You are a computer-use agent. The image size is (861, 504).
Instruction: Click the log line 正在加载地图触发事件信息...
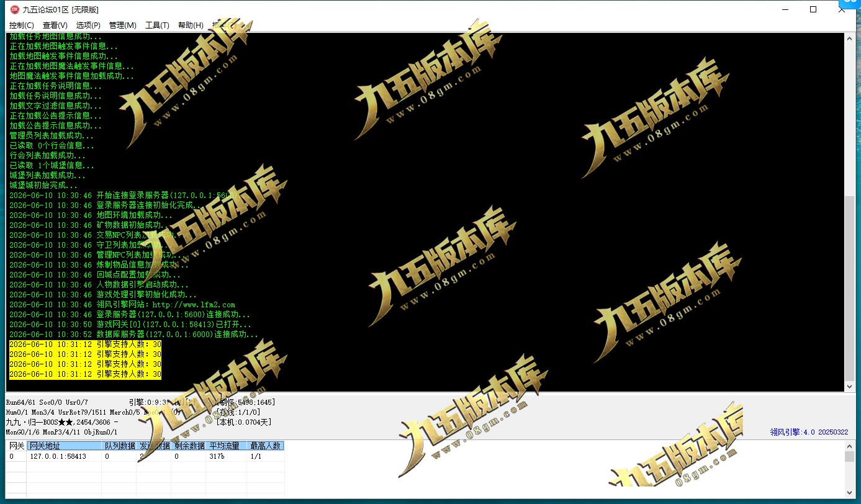point(63,46)
